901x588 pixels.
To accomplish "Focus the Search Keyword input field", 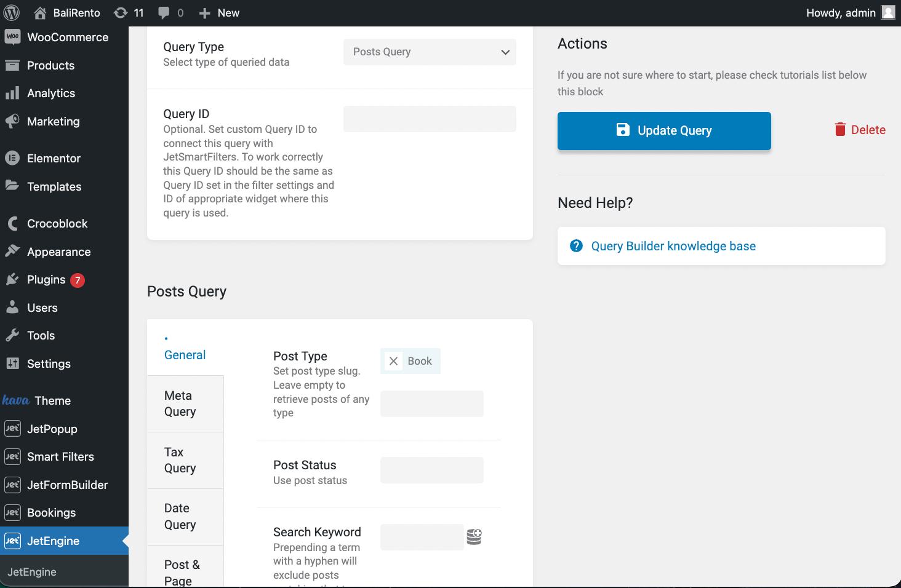I will tap(422, 537).
